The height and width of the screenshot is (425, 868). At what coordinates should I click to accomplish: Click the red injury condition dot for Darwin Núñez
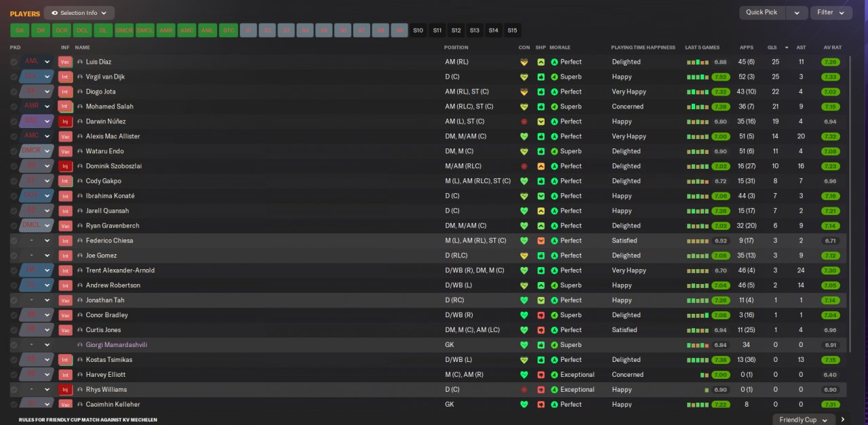click(524, 121)
